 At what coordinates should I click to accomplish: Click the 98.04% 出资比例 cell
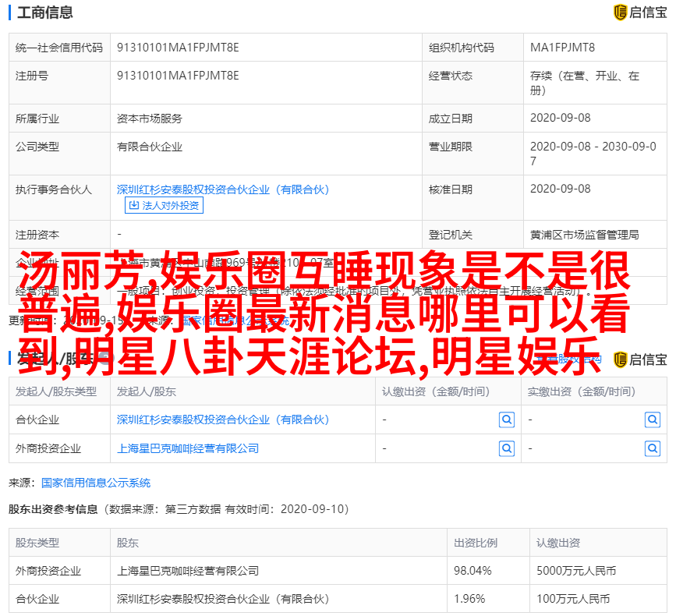(x=472, y=571)
